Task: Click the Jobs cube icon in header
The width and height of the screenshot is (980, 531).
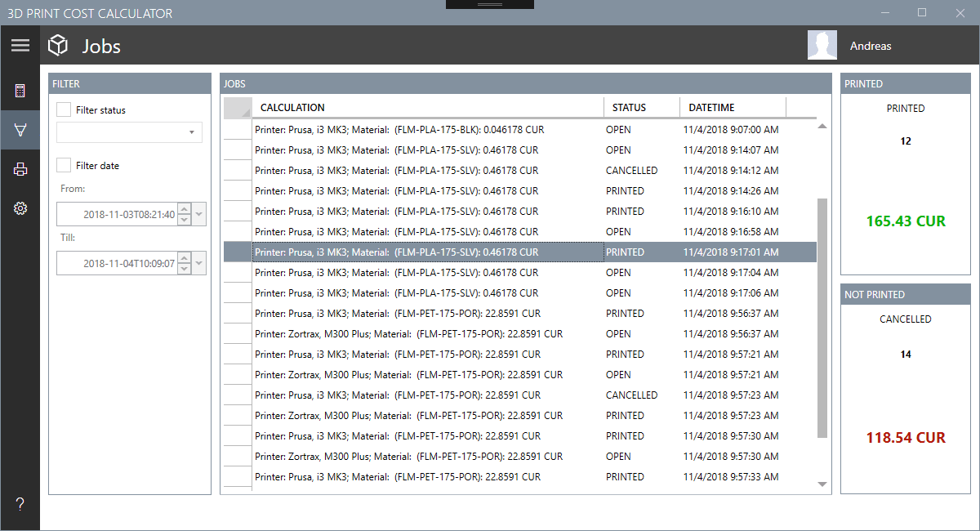Action: (x=58, y=46)
